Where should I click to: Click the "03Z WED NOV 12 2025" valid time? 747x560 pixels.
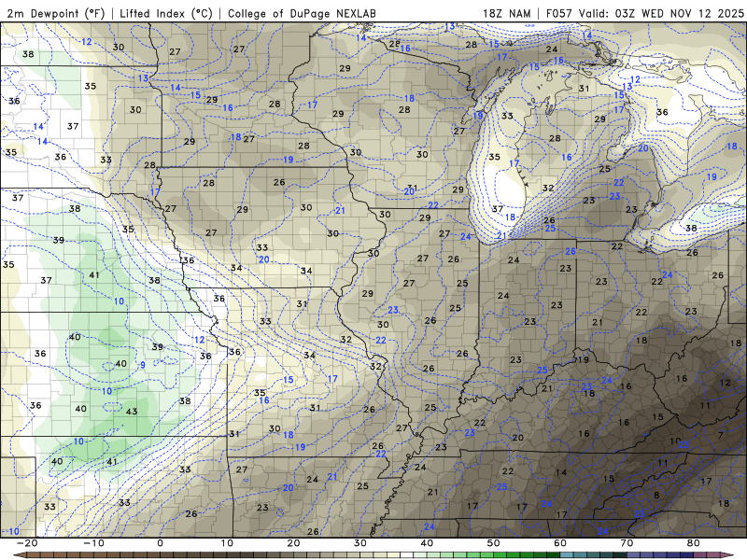pyautogui.click(x=680, y=13)
